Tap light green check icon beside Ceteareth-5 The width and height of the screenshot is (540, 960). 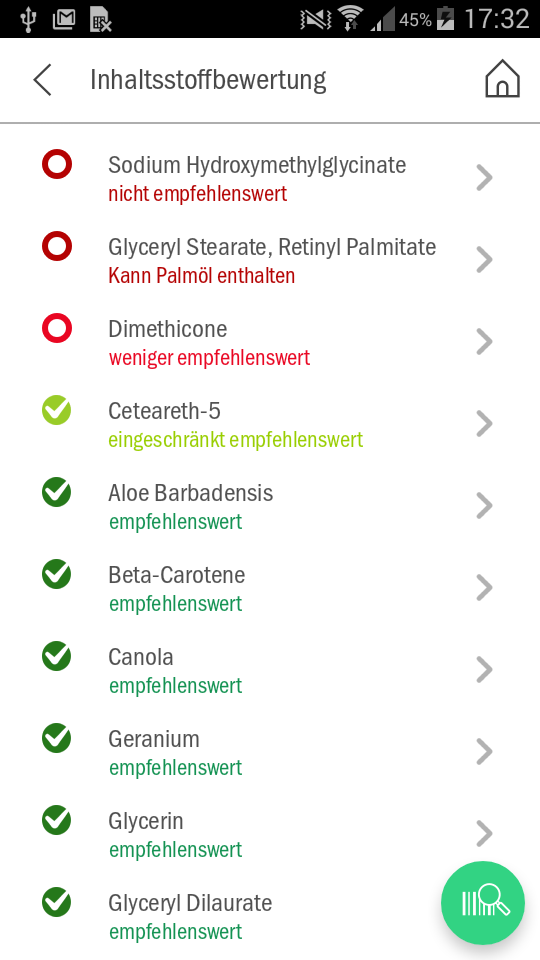pos(57,411)
